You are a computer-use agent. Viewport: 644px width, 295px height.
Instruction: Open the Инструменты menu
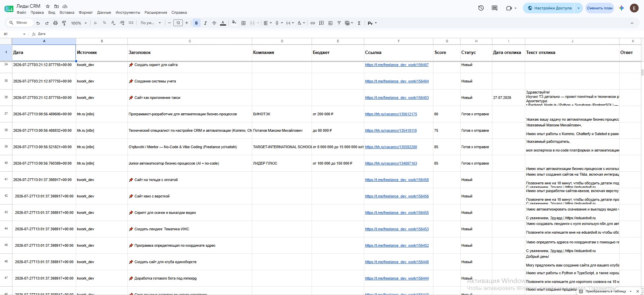click(128, 12)
